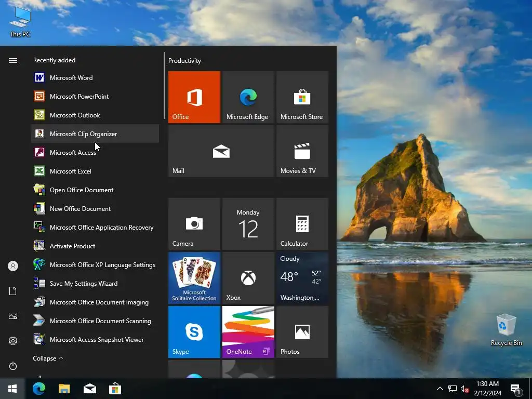Image resolution: width=532 pixels, height=399 pixels.
Task: Select the This PC desktop icon
Action: [x=20, y=22]
